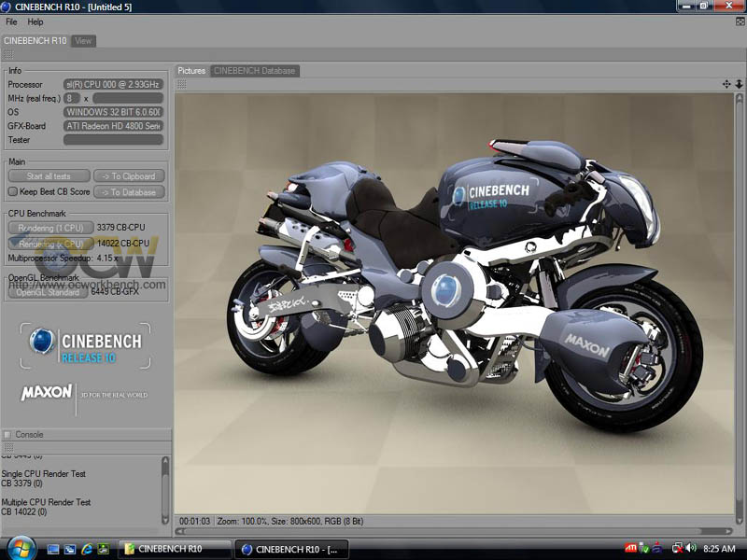Image resolution: width=747 pixels, height=560 pixels.
Task: Click the Console panel grip handle
Action: pos(8,448)
